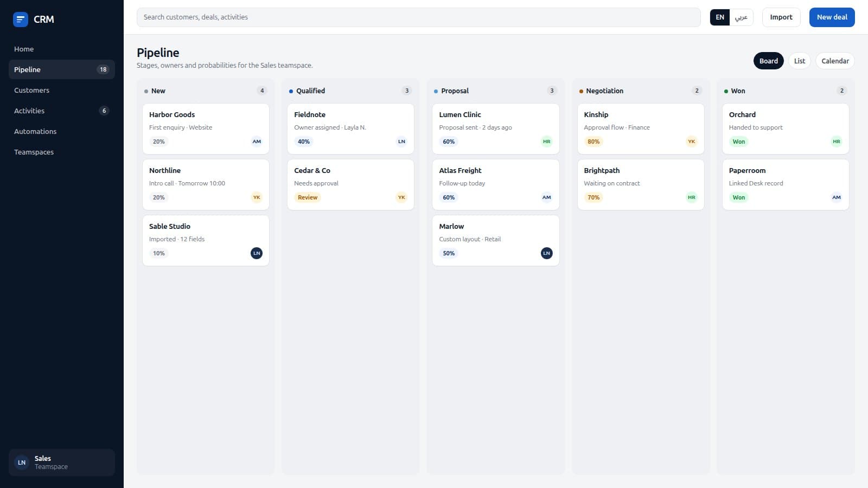The height and width of the screenshot is (488, 868).
Task: Click the 80% chip on Kinship
Action: coord(593,142)
